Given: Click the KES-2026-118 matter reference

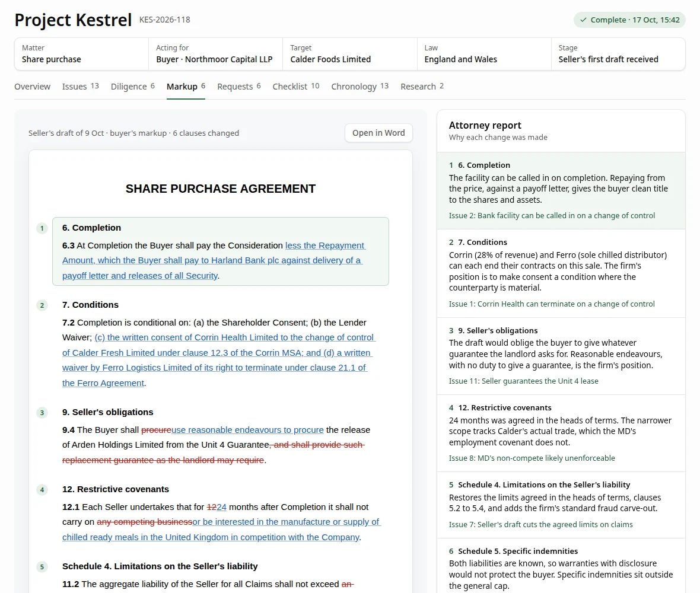Looking at the screenshot, I should click(165, 20).
